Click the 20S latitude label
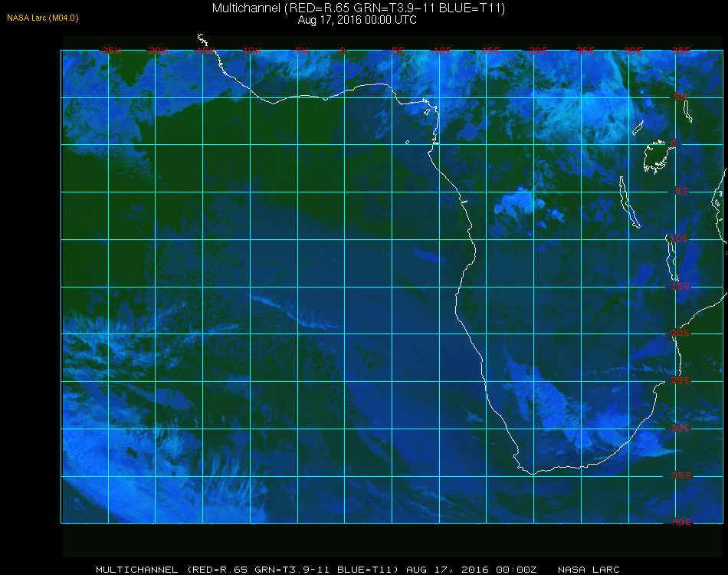Image resolution: width=728 pixels, height=575 pixels. pyautogui.click(x=680, y=333)
